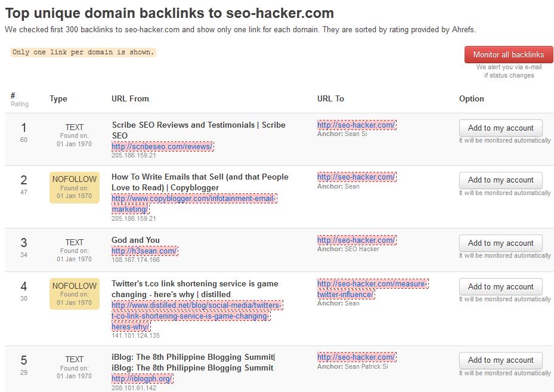Click the Monitor all backlinks button

pos(508,54)
